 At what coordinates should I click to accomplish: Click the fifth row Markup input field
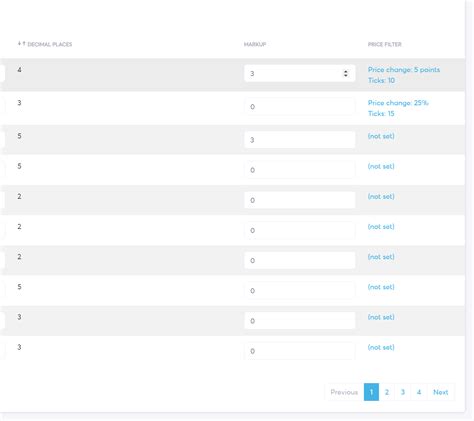[300, 200]
